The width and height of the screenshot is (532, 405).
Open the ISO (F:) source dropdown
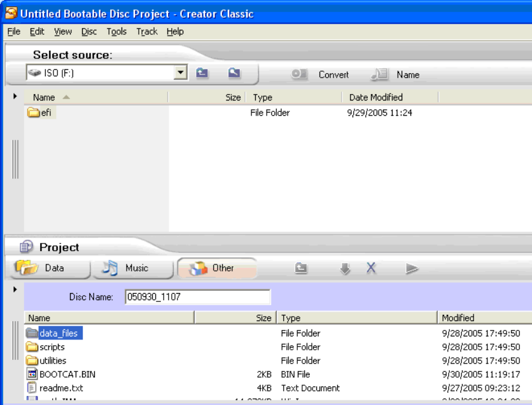(x=181, y=74)
